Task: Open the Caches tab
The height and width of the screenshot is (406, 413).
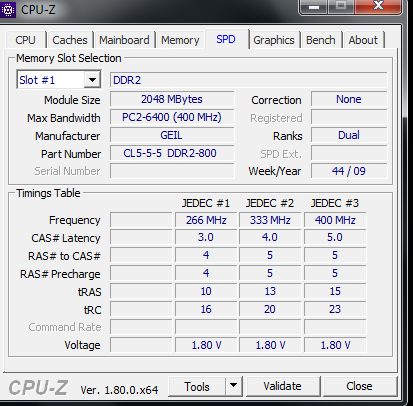Action: click(x=70, y=40)
